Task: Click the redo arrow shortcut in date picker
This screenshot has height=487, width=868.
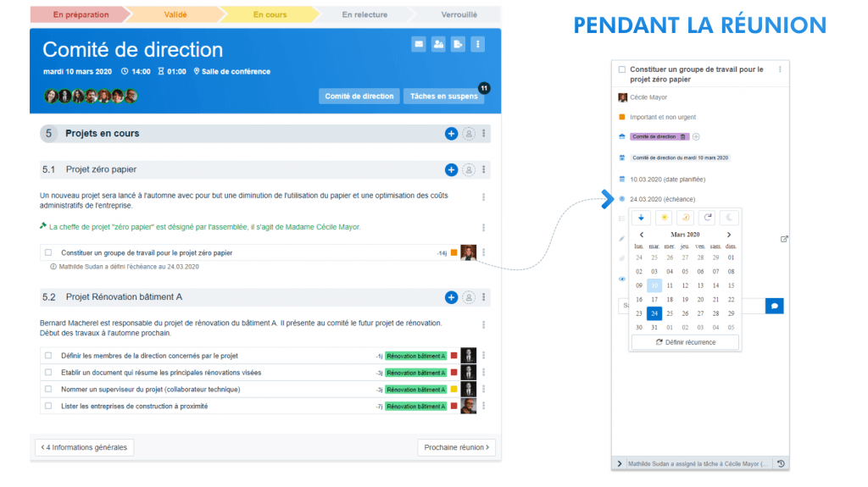Action: [x=708, y=218]
